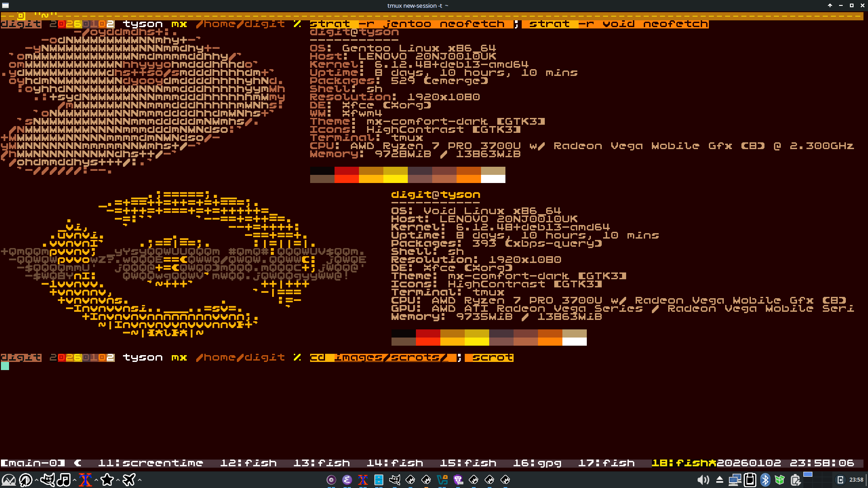Screen dimensions: 868x488
Task: Expand the arrow next to music launcher
Action: 74,480
